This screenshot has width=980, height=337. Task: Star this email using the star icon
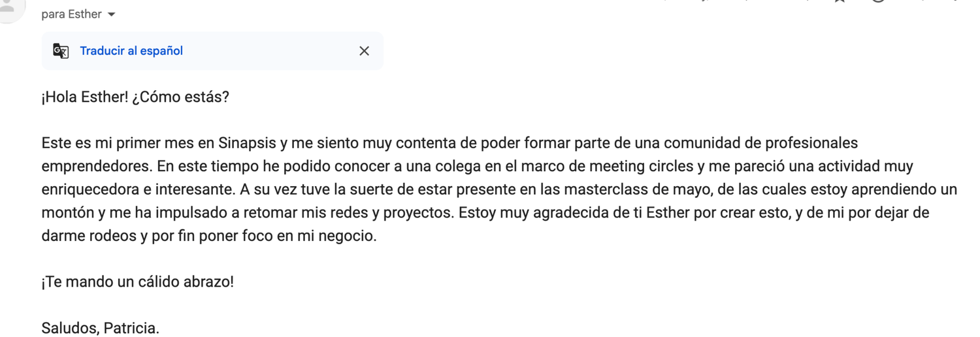point(840,2)
